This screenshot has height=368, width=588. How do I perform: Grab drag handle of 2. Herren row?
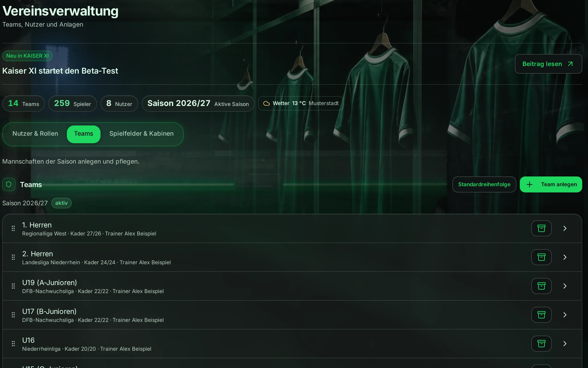click(13, 257)
